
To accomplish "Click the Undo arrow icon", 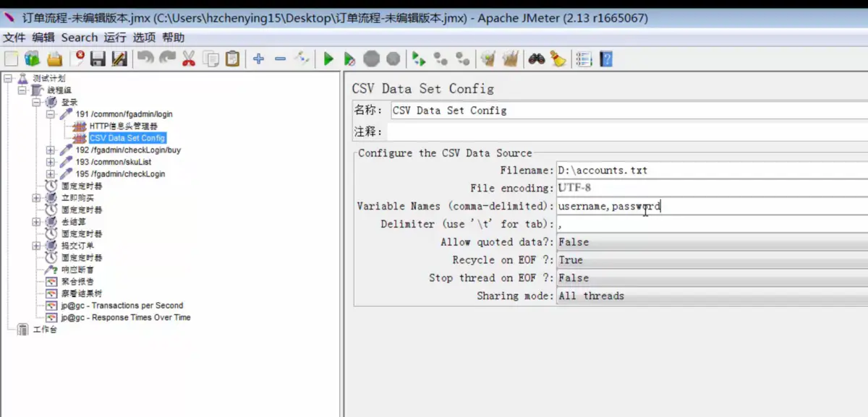I will (145, 59).
